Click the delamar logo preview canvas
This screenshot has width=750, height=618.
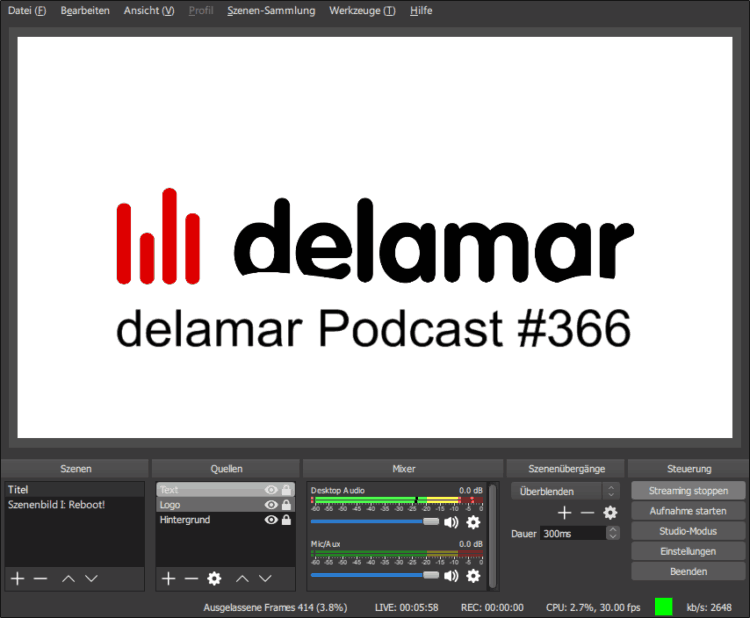[375, 237]
